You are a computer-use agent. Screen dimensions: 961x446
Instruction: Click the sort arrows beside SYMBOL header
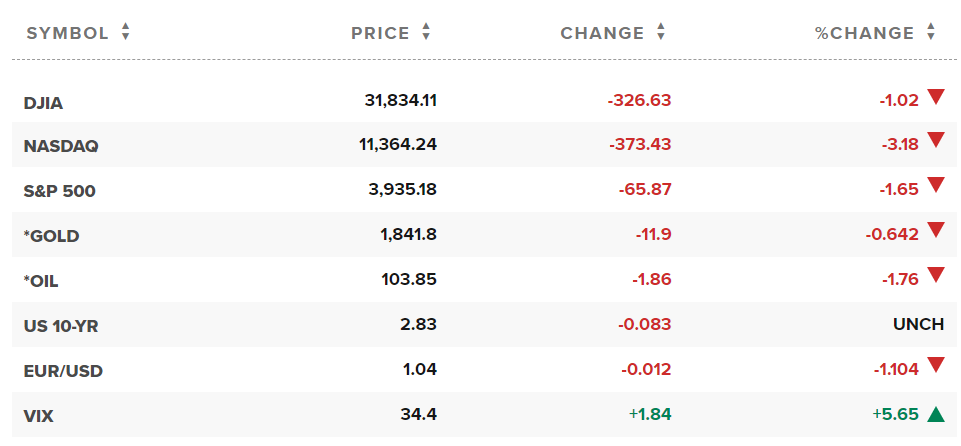click(x=125, y=33)
